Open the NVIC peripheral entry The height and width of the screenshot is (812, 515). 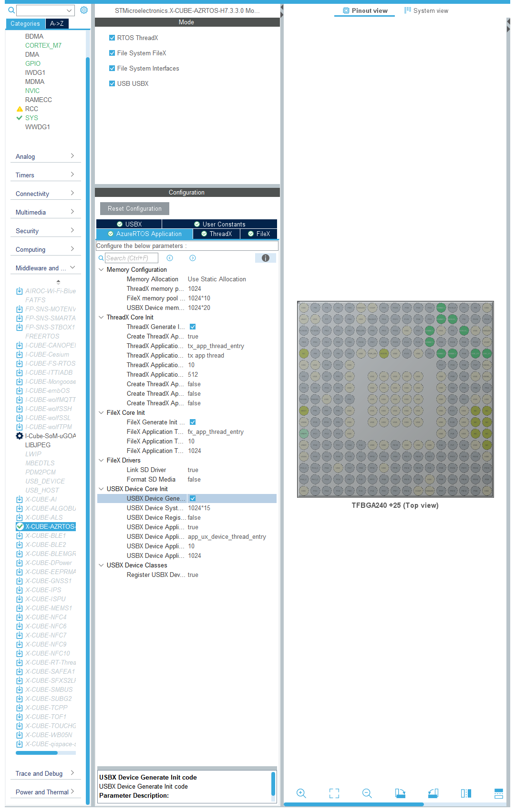[32, 91]
